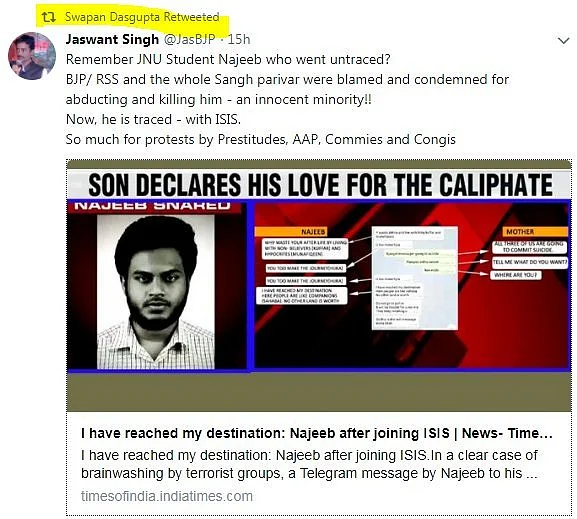Click the 'WHERE ARE YOU?' message bubble

pos(516,275)
